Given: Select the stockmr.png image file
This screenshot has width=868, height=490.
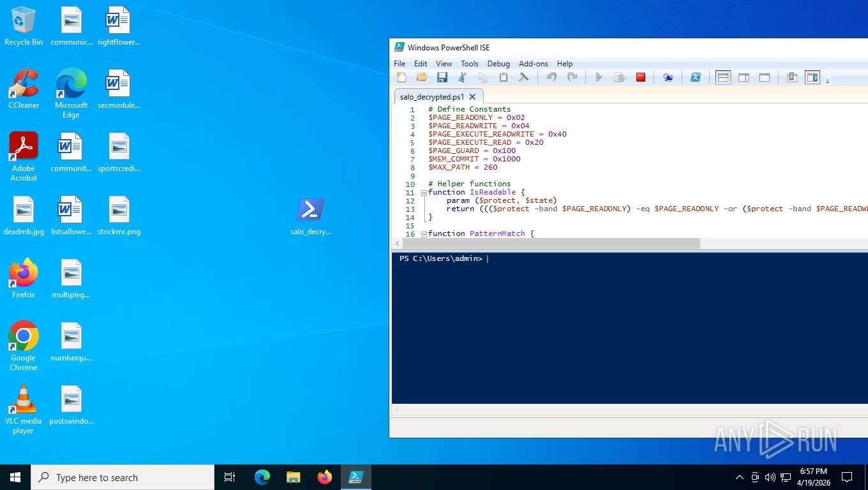Looking at the screenshot, I should tap(119, 216).
